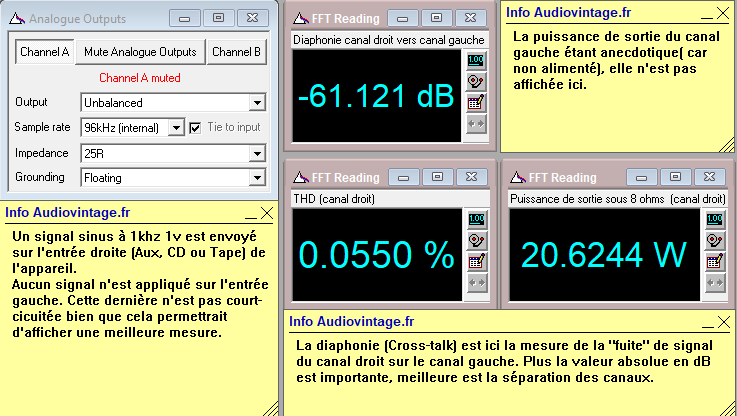Click the 0.0550 % THD reading display

[377, 254]
